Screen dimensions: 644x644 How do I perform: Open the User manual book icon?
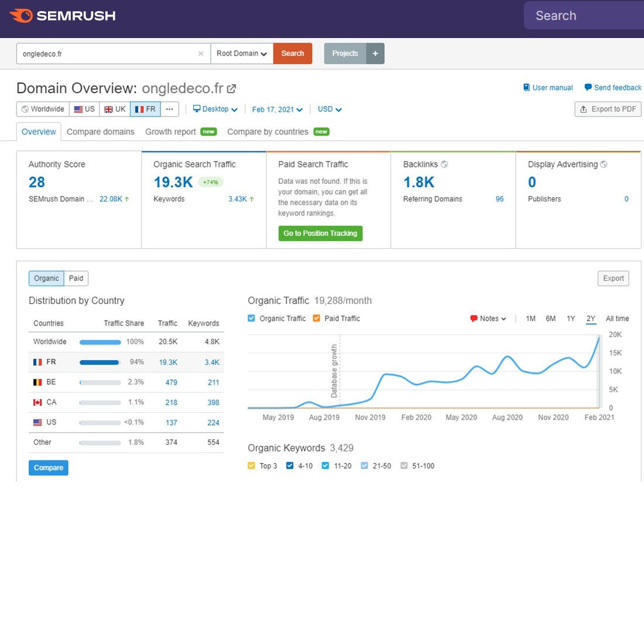[526, 88]
